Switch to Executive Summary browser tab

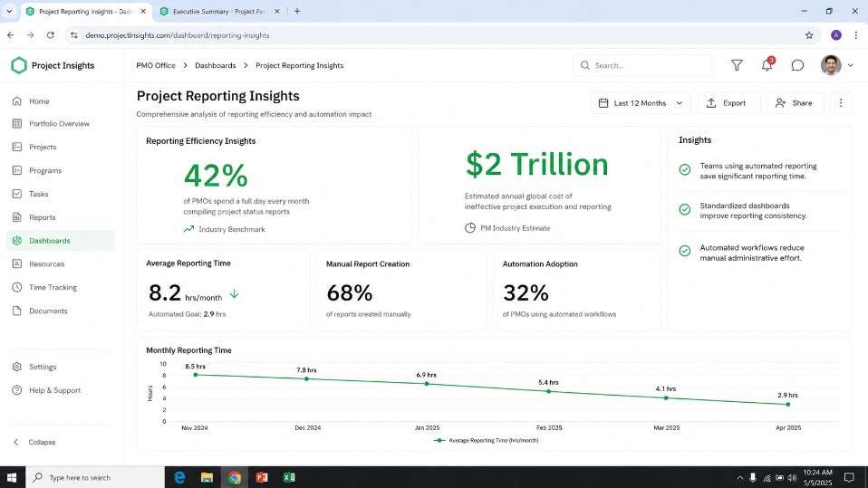[x=219, y=11]
